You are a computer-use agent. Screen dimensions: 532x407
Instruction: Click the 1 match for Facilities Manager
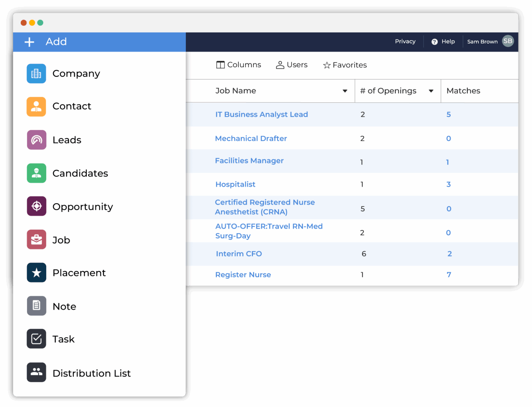447,162
